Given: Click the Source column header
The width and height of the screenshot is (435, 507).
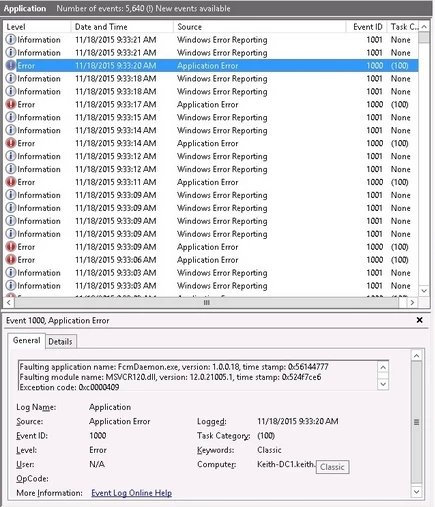Looking at the screenshot, I should coord(259,27).
